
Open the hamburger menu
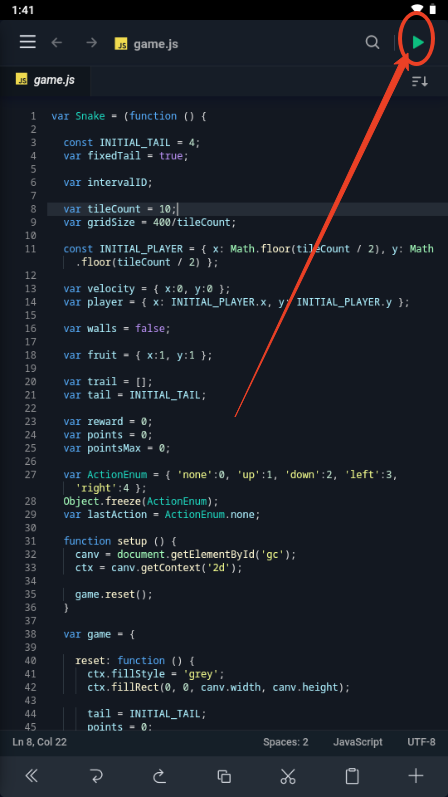(27, 42)
